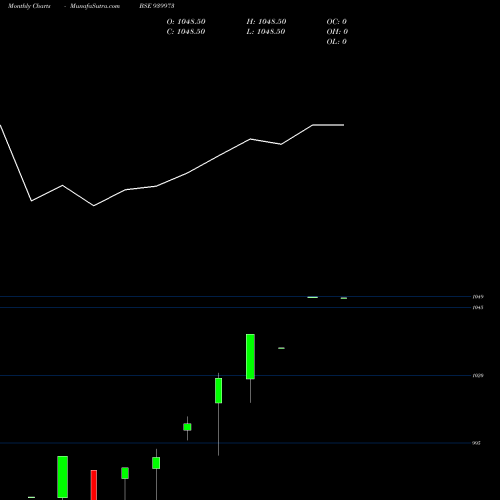Select the 'BSE 939973' symbol label
This screenshot has width=500, height=500.
pyautogui.click(x=157, y=6)
